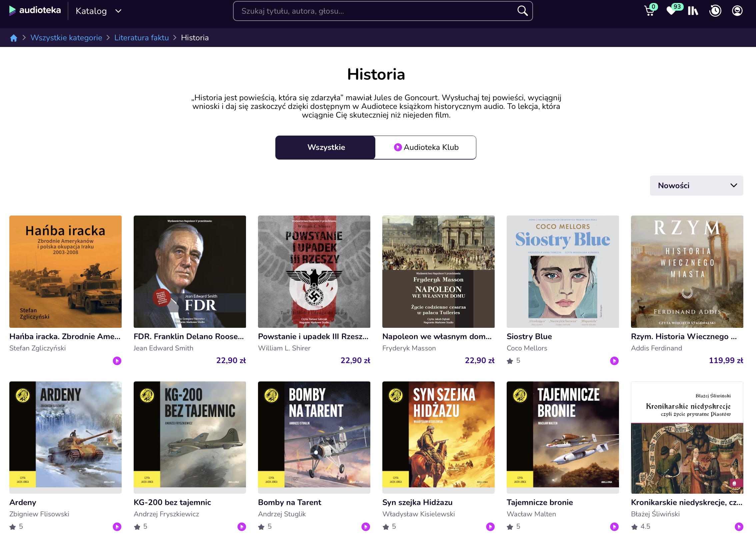Expand the Katalog dropdown menu
This screenshot has width=756, height=537.
click(x=99, y=11)
